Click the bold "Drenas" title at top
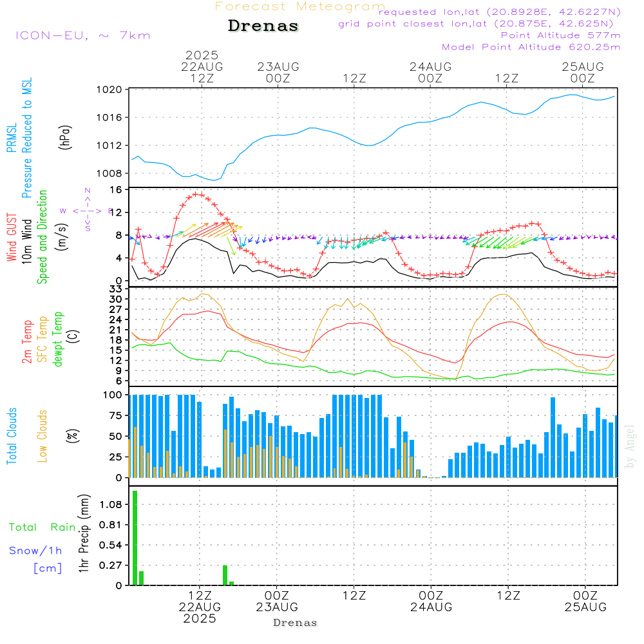The image size is (644, 644). point(263,26)
